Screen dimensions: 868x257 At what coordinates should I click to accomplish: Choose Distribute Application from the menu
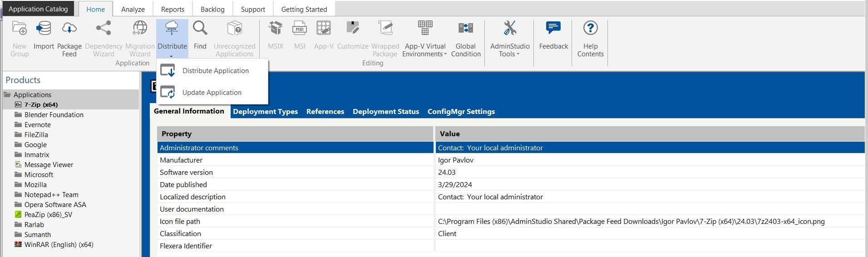click(215, 71)
